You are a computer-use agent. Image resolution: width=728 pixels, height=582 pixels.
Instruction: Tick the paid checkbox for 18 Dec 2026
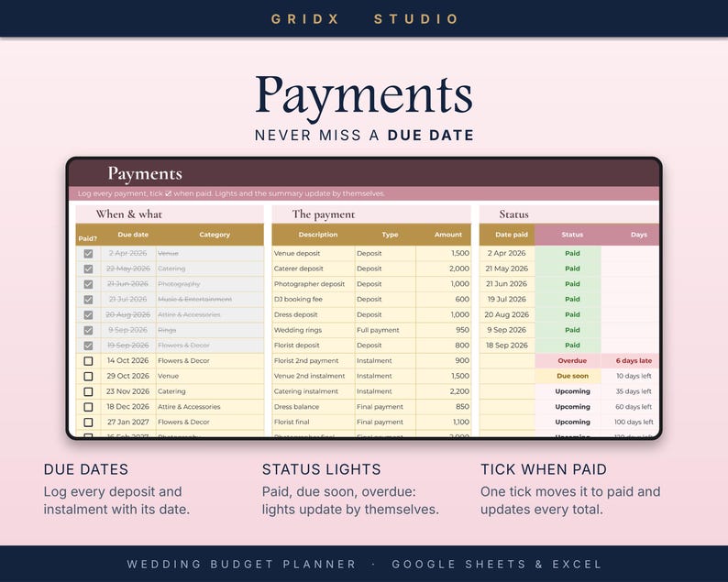click(x=88, y=407)
